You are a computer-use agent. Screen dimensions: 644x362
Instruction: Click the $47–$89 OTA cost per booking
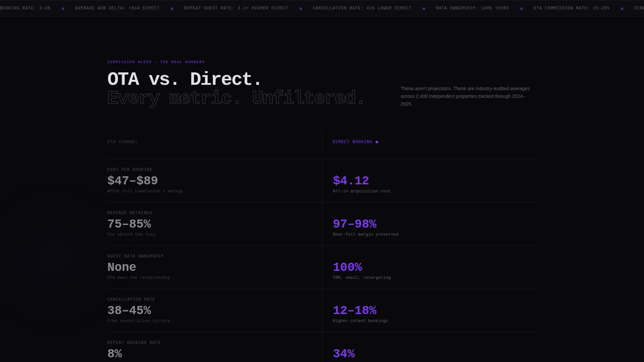(132, 181)
